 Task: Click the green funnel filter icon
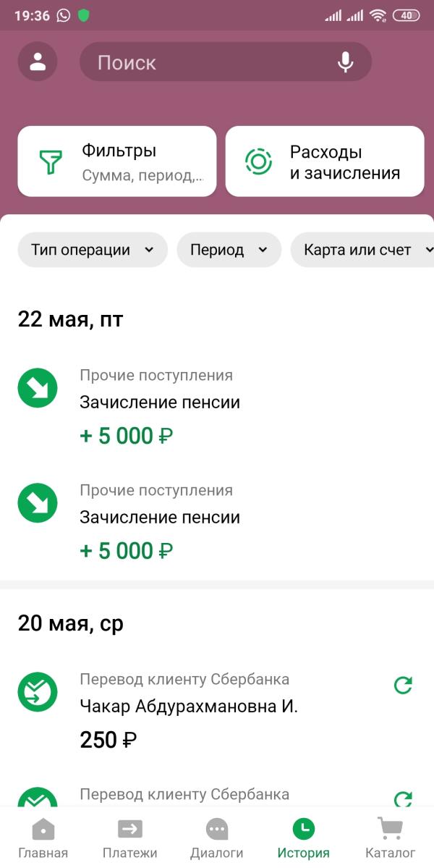[51, 161]
